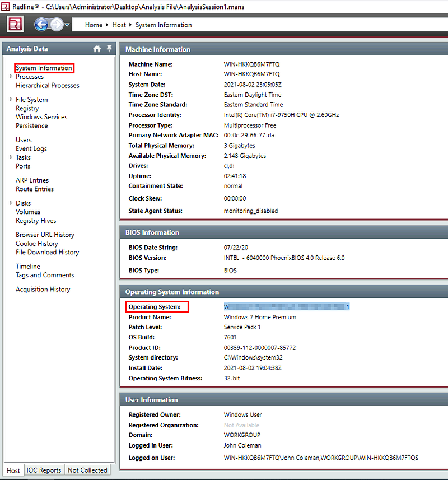Select the Logged on User value starting WIN-HKKQB6M7FTQ\John
448x480 pixels.
point(321,458)
